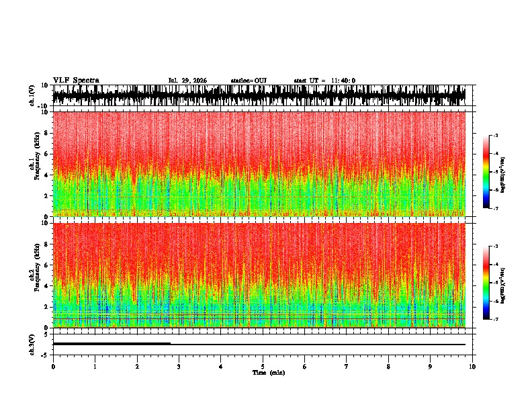Click time axis tick label "6"
The image size is (532, 411).
pos(304,367)
